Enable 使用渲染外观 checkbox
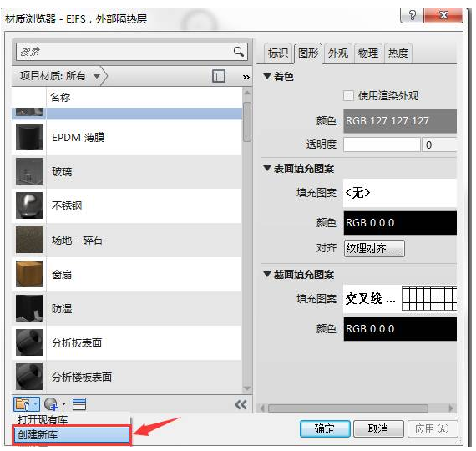The height and width of the screenshot is (451, 476). point(348,96)
